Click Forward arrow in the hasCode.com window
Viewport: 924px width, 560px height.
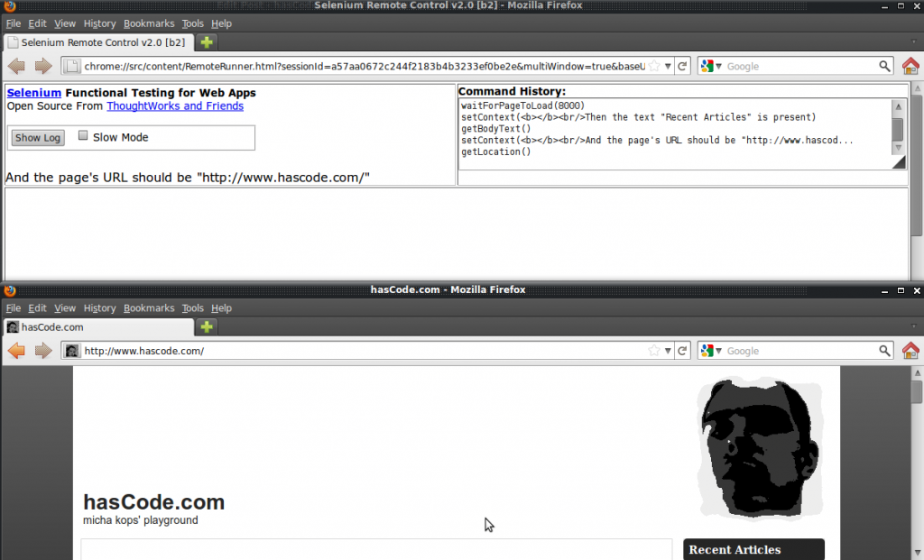(x=42, y=351)
